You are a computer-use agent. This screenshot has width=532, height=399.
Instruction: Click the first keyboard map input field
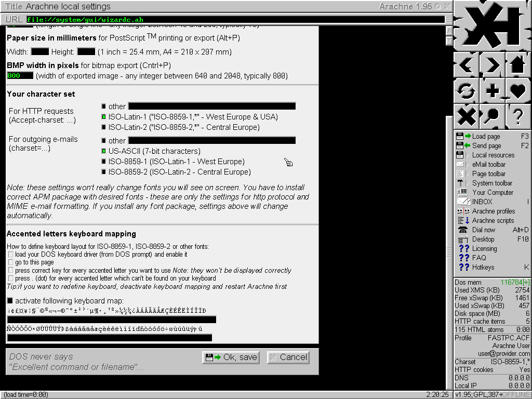(x=112, y=320)
